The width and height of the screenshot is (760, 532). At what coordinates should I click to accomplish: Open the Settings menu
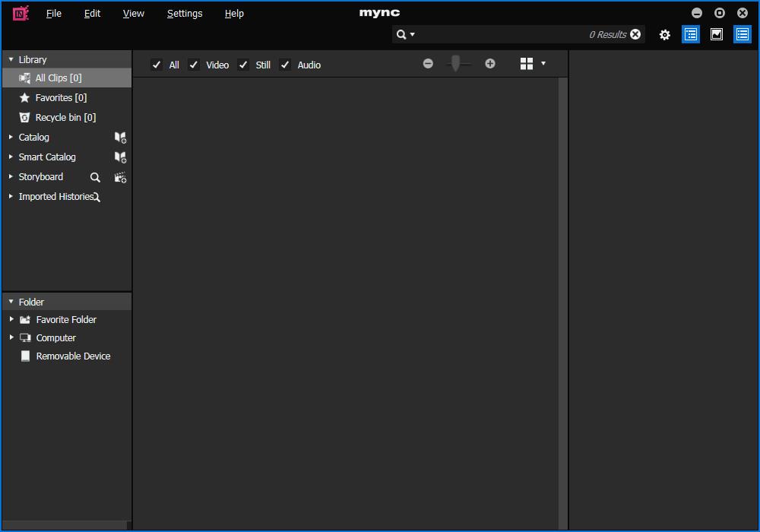pyautogui.click(x=185, y=14)
